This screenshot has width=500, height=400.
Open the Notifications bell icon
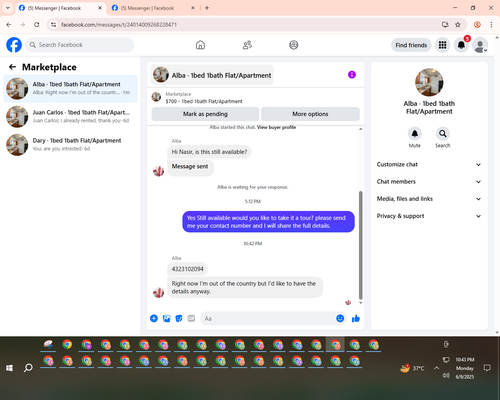point(461,45)
